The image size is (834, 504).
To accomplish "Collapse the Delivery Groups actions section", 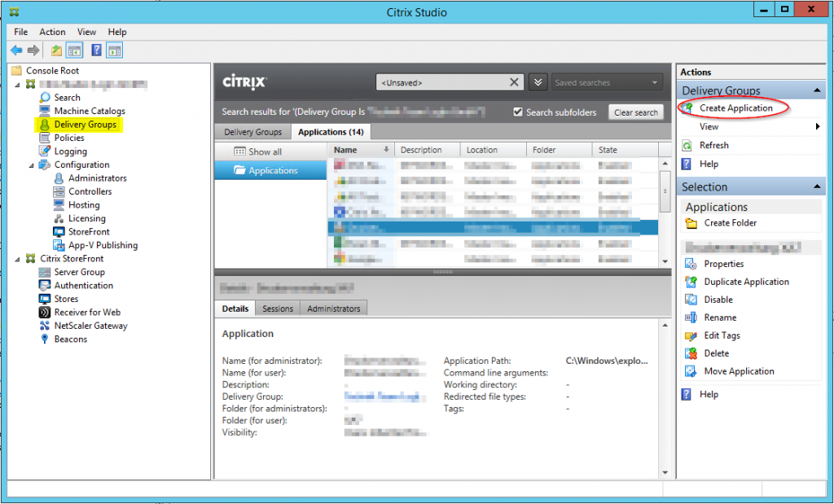I will coord(817,91).
